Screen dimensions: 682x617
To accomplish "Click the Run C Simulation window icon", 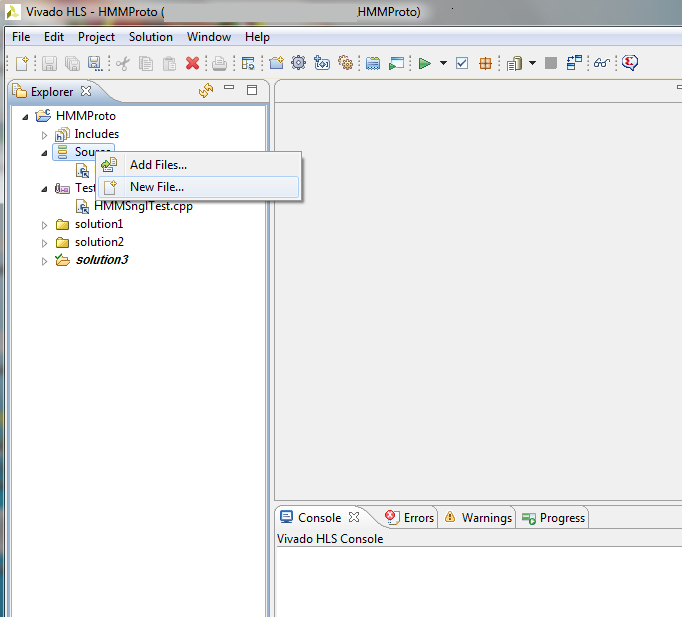I will pos(396,63).
